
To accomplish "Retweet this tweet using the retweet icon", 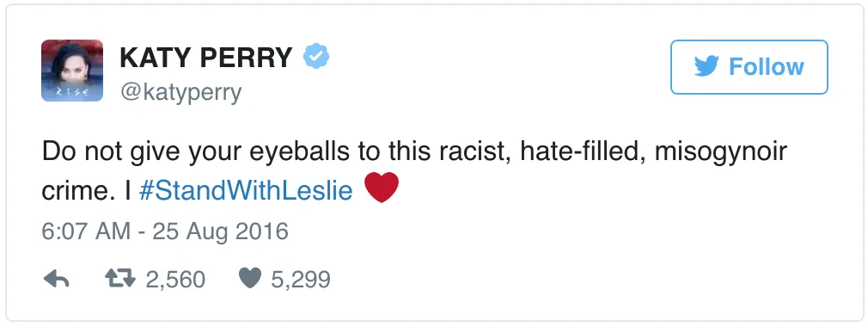I will click(x=120, y=280).
